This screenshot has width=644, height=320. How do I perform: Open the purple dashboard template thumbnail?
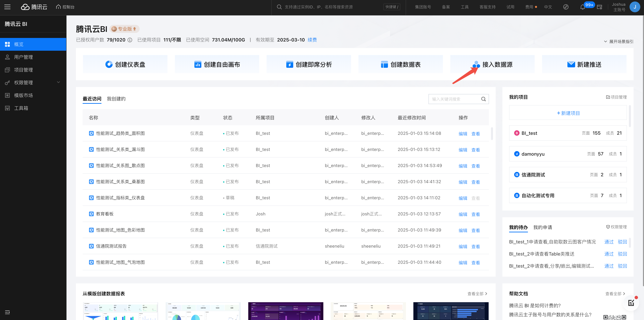click(x=286, y=311)
